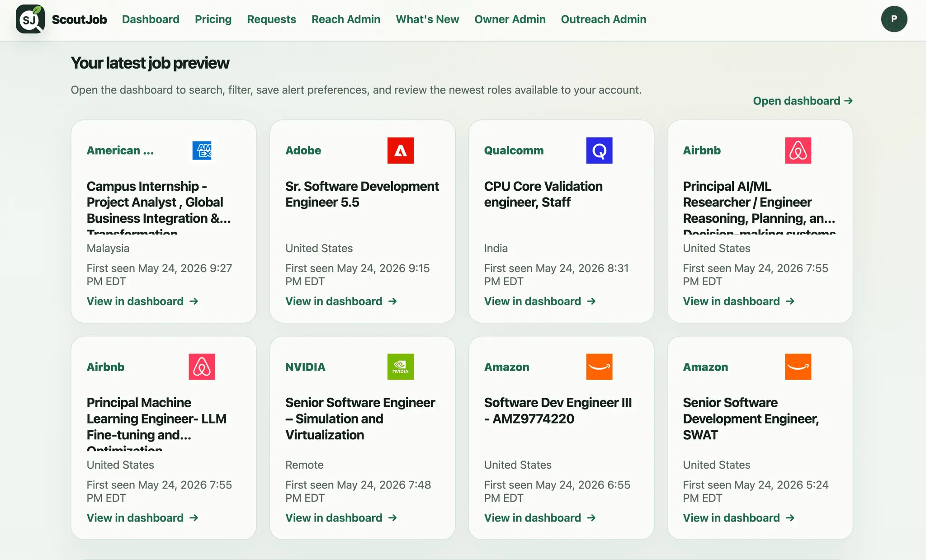Click 'First seen May 24, 2026 9:15' timestamp
Viewport: 926px width, 560px height.
pos(358,274)
